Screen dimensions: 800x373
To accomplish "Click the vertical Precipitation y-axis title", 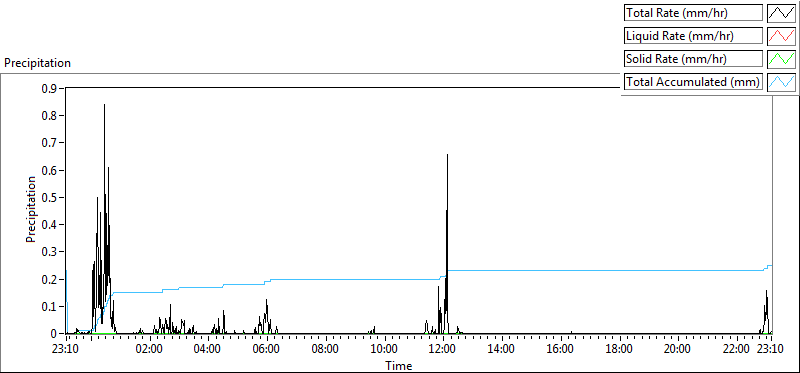I will [31, 209].
